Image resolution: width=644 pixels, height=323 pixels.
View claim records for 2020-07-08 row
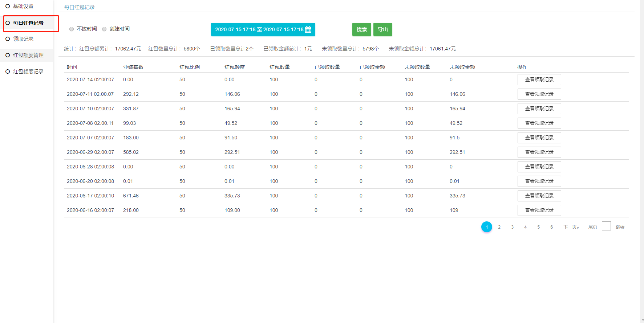539,123
